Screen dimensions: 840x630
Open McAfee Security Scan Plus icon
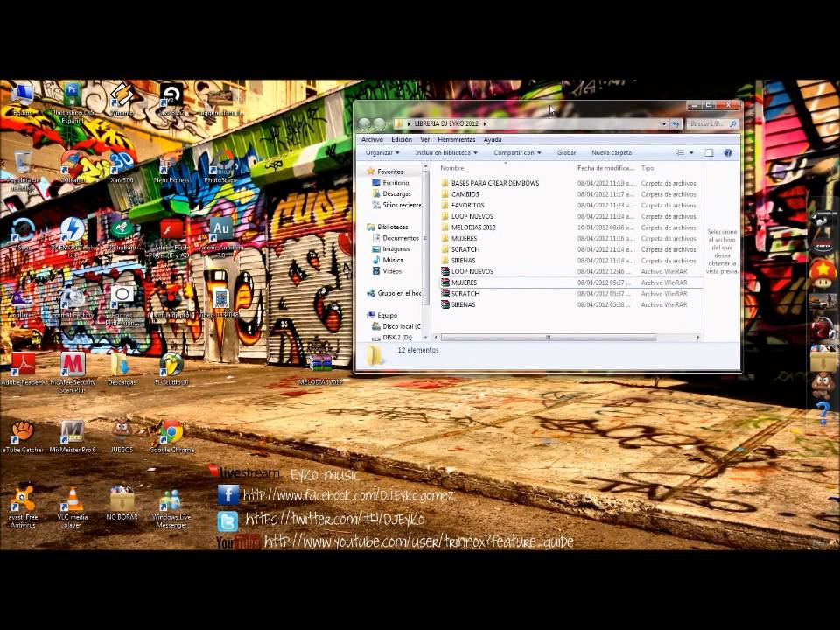[73, 373]
